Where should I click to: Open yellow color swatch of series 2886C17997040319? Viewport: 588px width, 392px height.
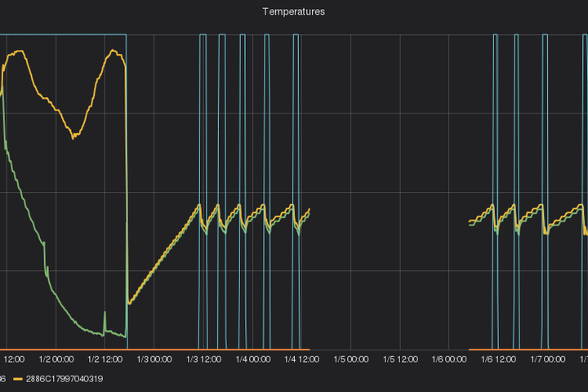18,379
